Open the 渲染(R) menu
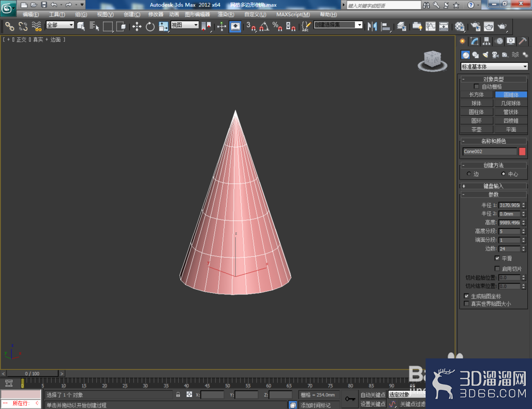The height and width of the screenshot is (409, 532). [x=226, y=14]
